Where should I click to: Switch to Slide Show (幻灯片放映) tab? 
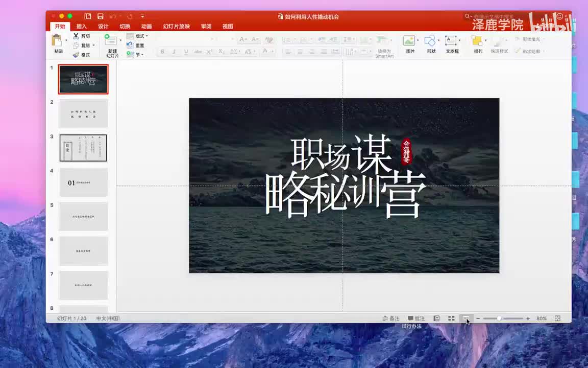coord(176,26)
